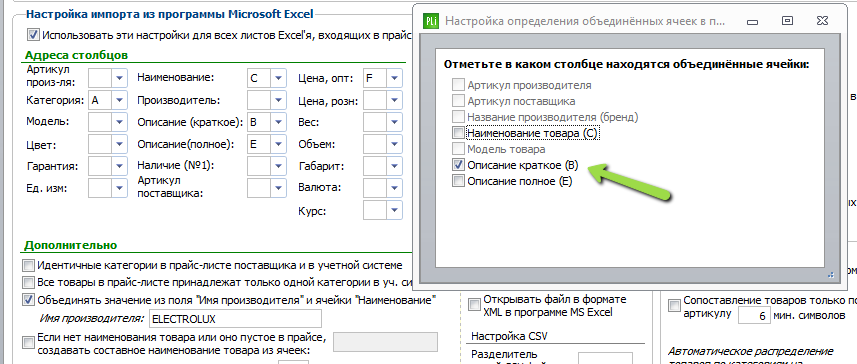This screenshot has height=364, width=857.
Task: Open the 'Производитель' column dropdown
Action: (x=278, y=101)
